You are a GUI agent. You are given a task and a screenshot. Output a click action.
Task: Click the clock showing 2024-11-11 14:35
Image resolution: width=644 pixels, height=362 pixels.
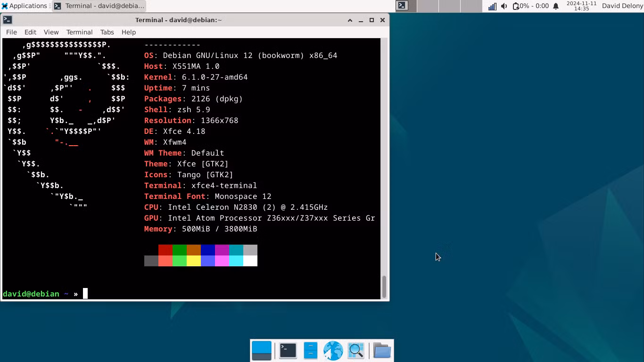click(581, 6)
